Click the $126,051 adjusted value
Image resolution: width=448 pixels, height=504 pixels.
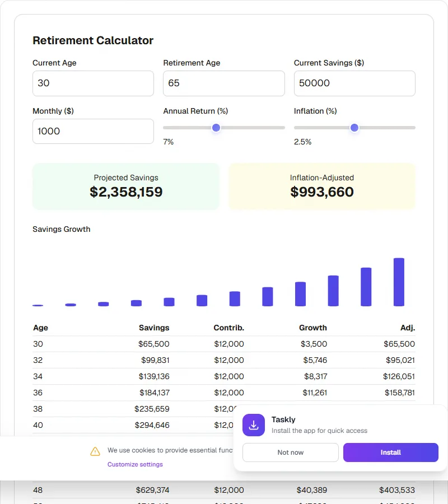point(399,376)
